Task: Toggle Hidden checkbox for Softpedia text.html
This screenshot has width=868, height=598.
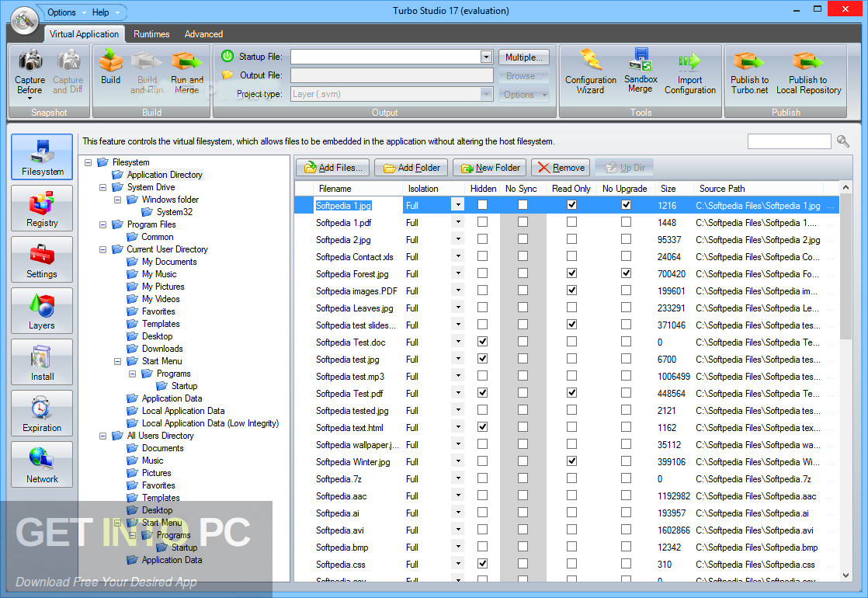Action: pos(483,427)
